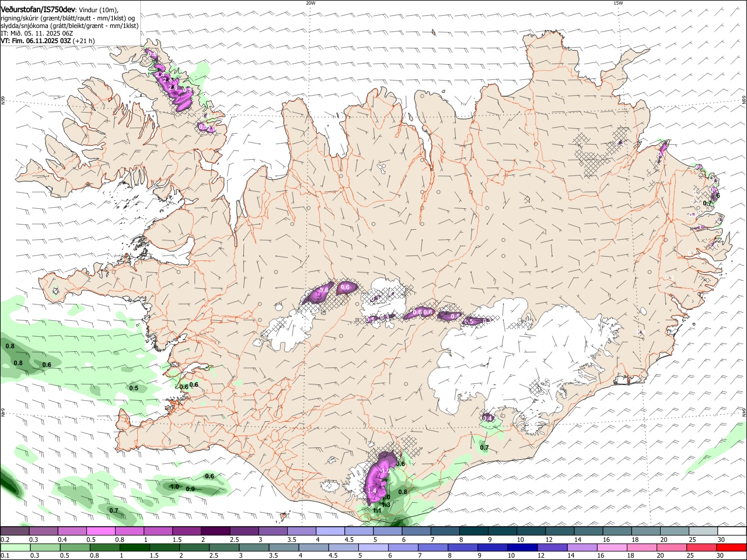
Task: Click the valid time 'VT: Fim. 06.11.2025 03Z'
Action: click(36, 41)
